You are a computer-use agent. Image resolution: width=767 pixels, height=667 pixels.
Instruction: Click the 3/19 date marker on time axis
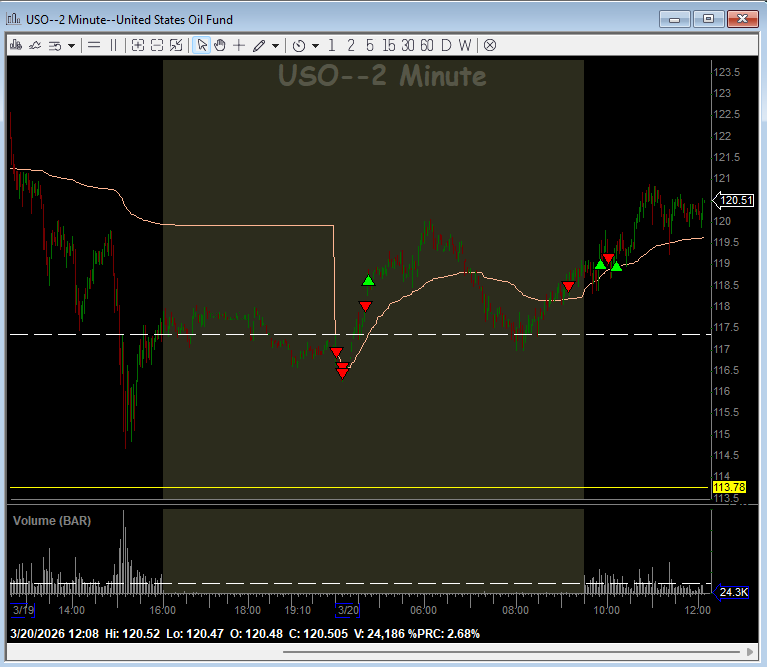23,610
